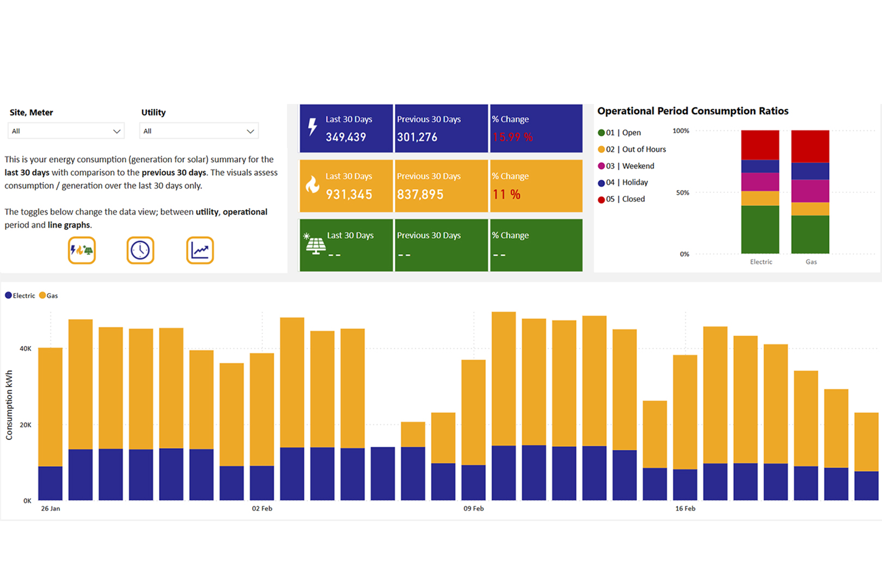Select the Gas stacked ratio column
The height and width of the screenshot is (588, 882).
pos(810,192)
